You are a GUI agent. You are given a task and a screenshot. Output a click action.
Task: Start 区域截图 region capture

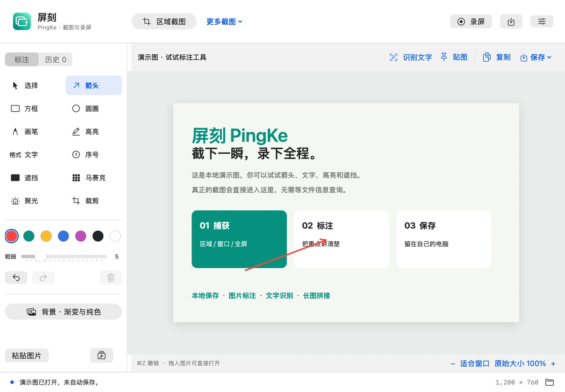pos(164,21)
